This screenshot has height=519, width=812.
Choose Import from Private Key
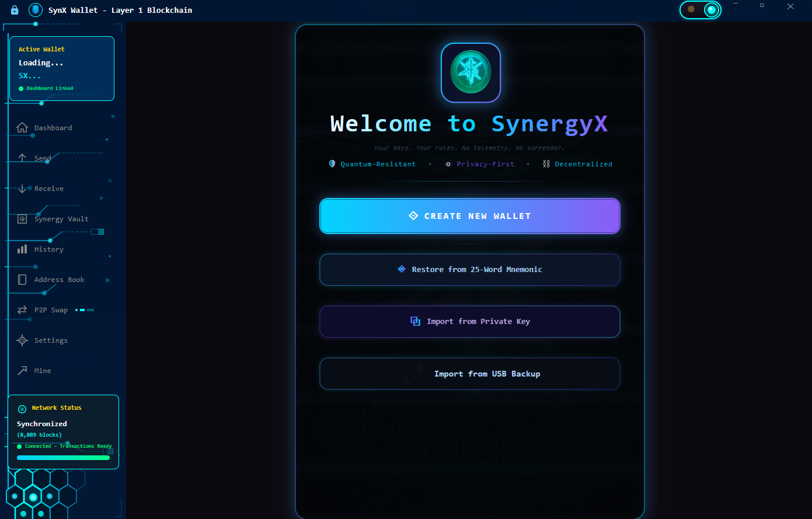tap(469, 322)
